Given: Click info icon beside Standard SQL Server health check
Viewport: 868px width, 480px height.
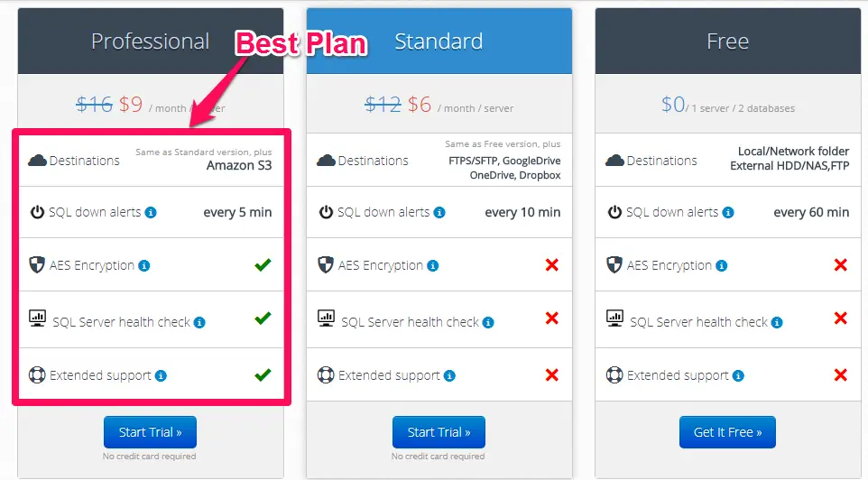Looking at the screenshot, I should pyautogui.click(x=488, y=323).
